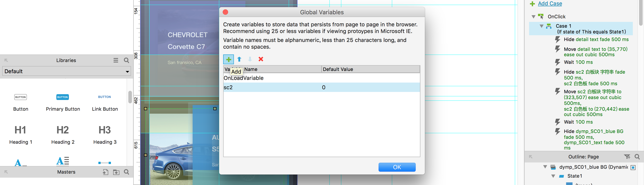Click the Add Folder icon in Masters panel
The image size is (644, 185).
pyautogui.click(x=116, y=172)
